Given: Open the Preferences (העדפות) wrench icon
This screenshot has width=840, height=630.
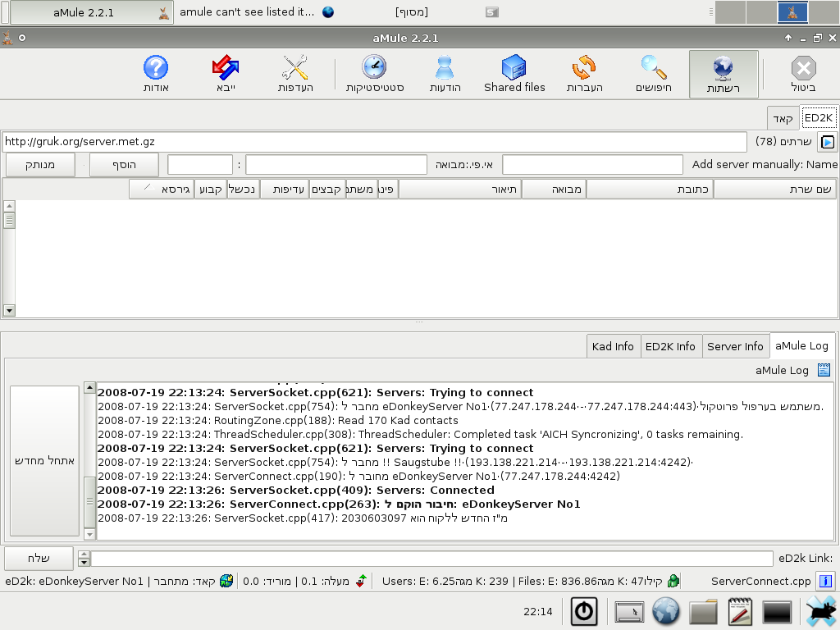Looking at the screenshot, I should click(x=295, y=74).
